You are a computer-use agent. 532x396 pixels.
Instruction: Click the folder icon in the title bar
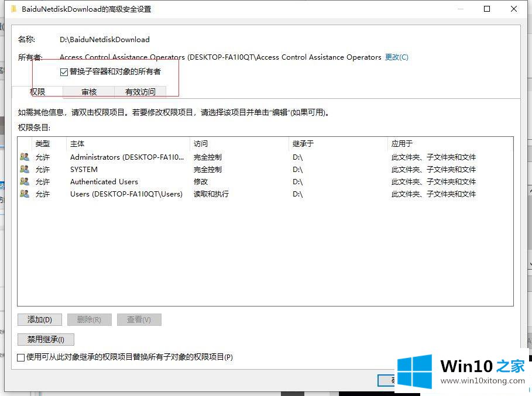13,9
